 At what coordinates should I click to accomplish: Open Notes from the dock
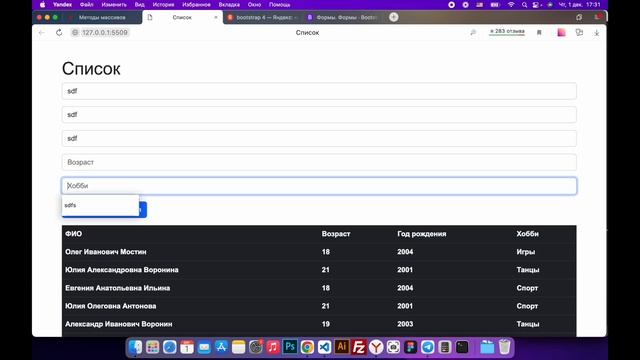click(x=238, y=347)
